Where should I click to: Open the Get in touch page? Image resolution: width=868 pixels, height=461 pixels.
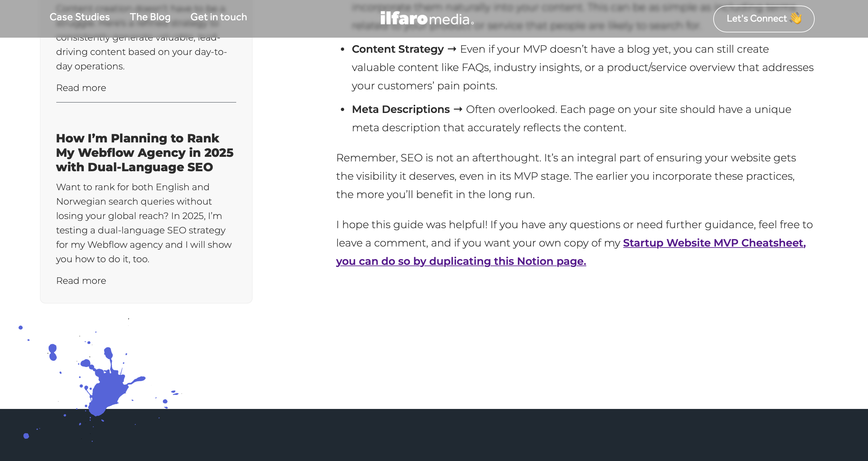point(218,17)
